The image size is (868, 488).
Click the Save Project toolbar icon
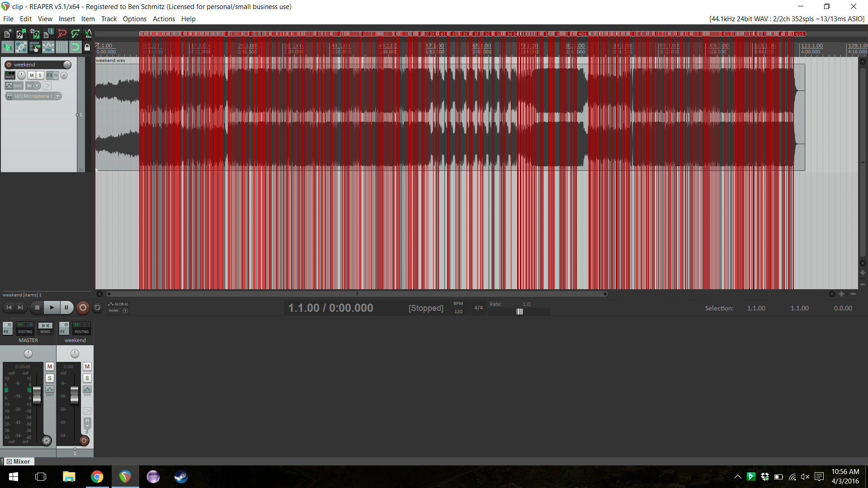(x=34, y=34)
